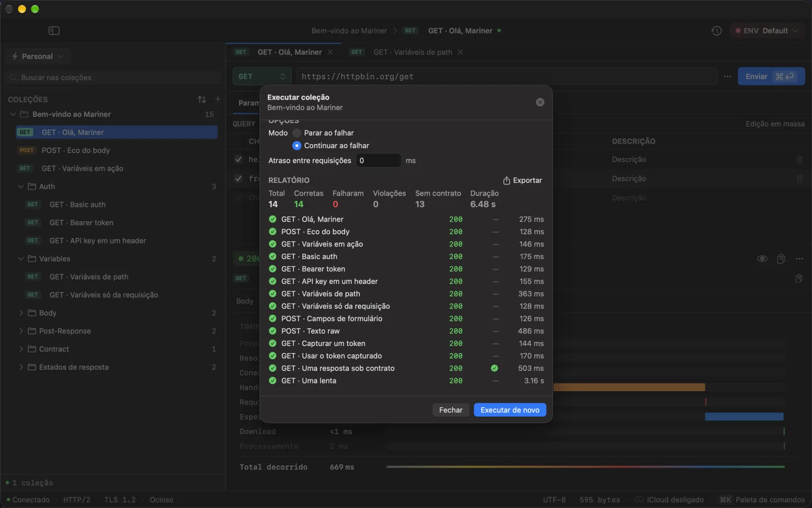This screenshot has width=812, height=508.
Task: Open the ENV Default environment dropdown
Action: click(x=767, y=30)
